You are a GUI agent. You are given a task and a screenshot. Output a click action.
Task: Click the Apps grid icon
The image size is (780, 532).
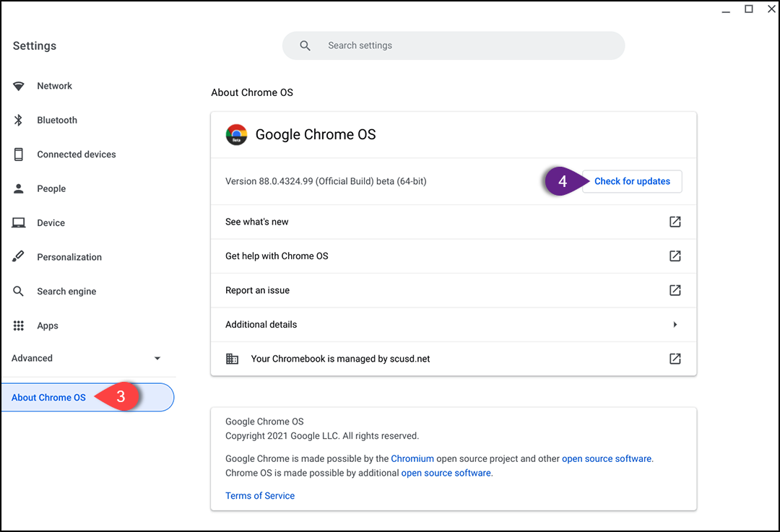[18, 326]
